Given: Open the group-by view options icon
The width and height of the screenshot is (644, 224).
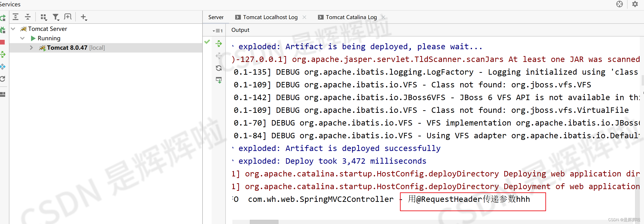Looking at the screenshot, I should tap(44, 17).
